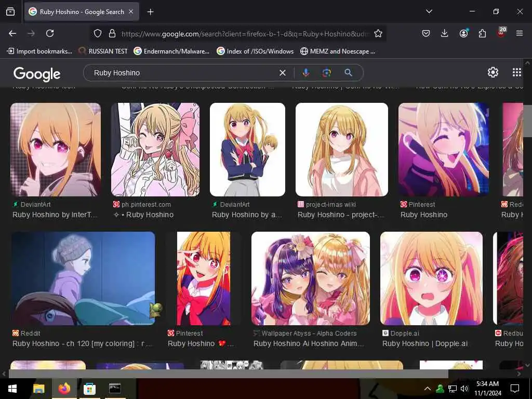Go back to the previous page

click(x=12, y=33)
